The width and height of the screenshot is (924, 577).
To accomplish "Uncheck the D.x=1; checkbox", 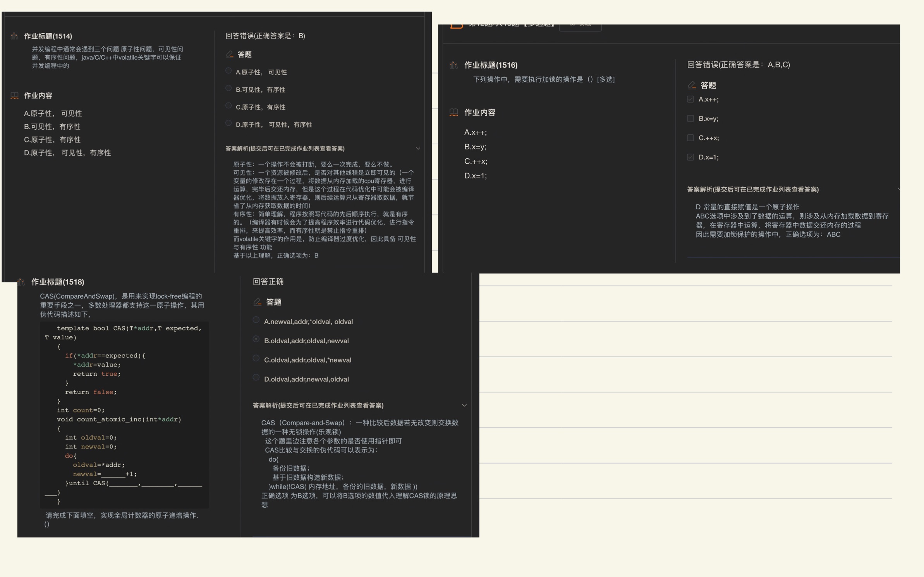I will [690, 157].
